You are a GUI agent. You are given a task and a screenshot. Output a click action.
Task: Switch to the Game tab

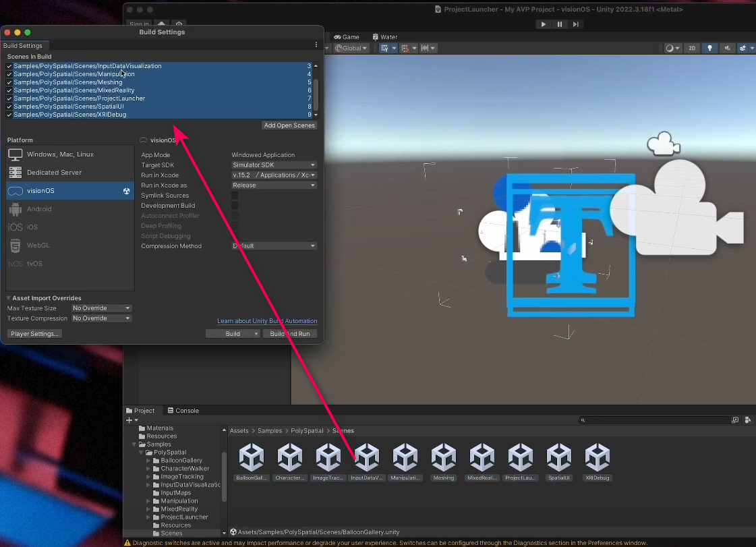[x=347, y=37]
